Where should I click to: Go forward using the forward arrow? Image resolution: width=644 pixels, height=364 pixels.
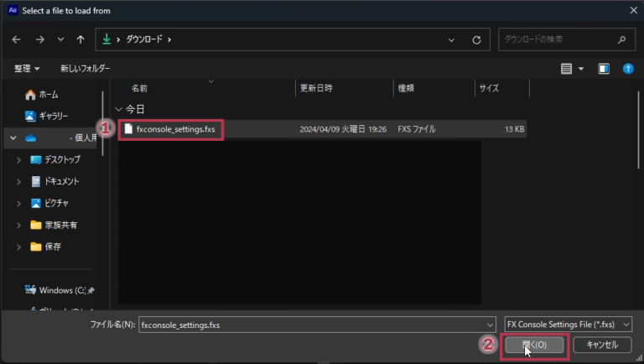coord(40,39)
